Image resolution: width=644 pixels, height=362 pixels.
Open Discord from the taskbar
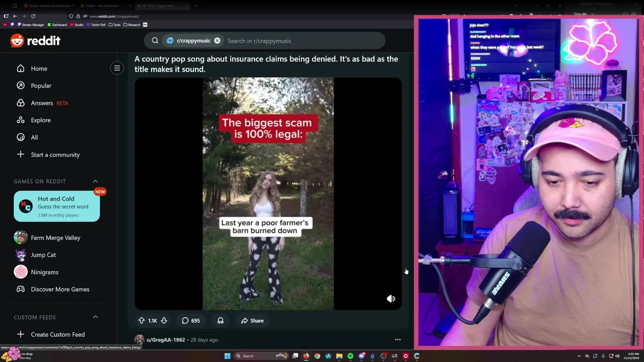tap(361, 356)
